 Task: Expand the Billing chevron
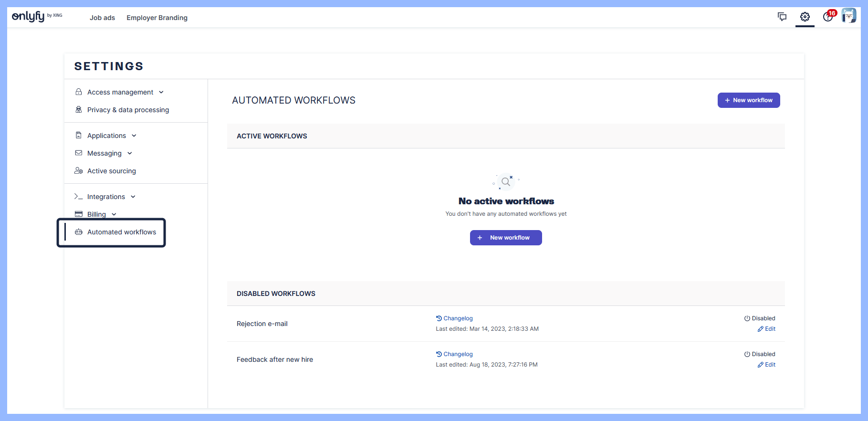tap(114, 214)
